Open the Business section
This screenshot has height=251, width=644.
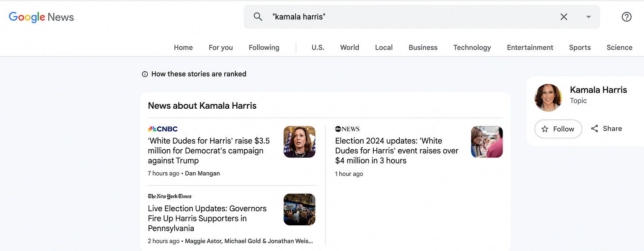[423, 47]
